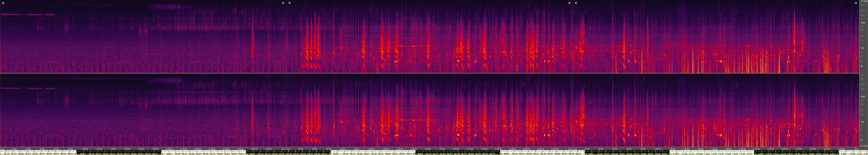Image resolution: width=868 pixels, height=155 pixels.
Task: Click the first clip's fade-in handle
Action: [x=3, y=3]
